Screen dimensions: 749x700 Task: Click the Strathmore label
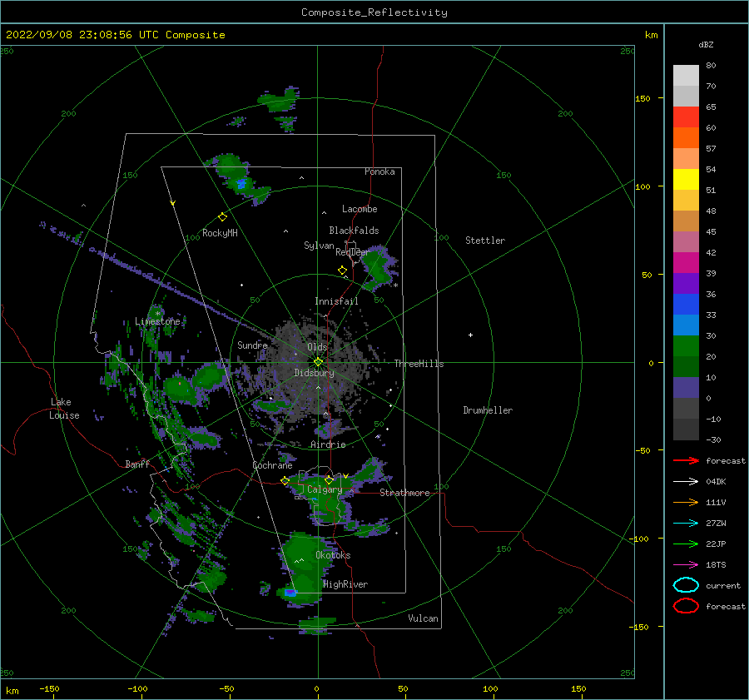click(404, 493)
